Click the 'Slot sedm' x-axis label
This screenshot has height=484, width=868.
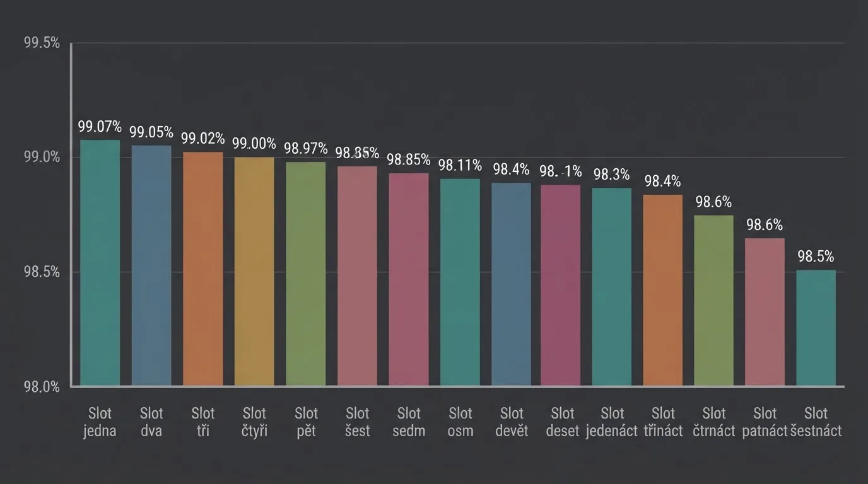click(409, 422)
